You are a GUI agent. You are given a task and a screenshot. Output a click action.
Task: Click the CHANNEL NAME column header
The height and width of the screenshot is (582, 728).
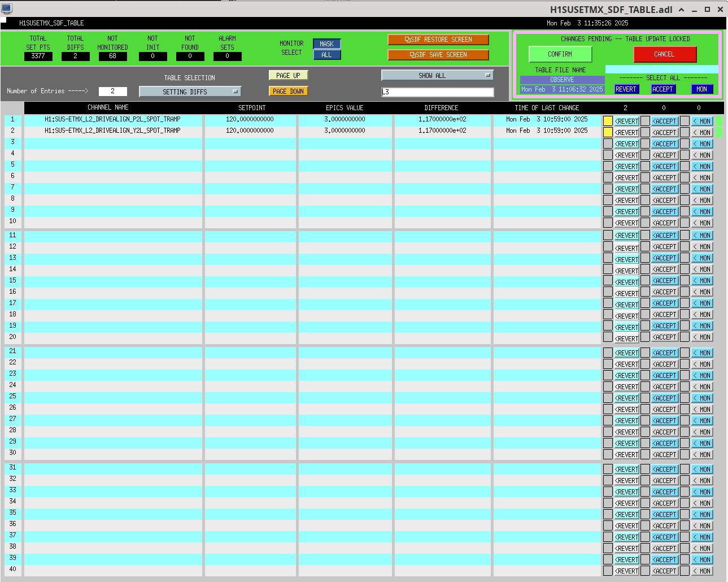(x=108, y=107)
